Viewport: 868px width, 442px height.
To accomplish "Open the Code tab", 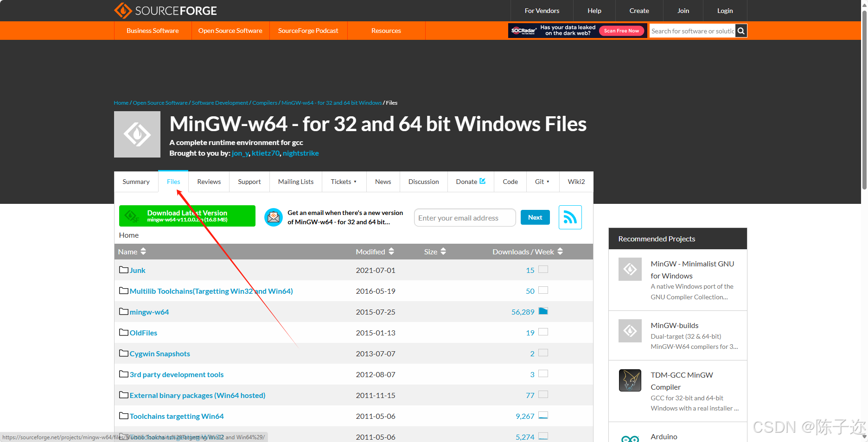I will [511, 182].
